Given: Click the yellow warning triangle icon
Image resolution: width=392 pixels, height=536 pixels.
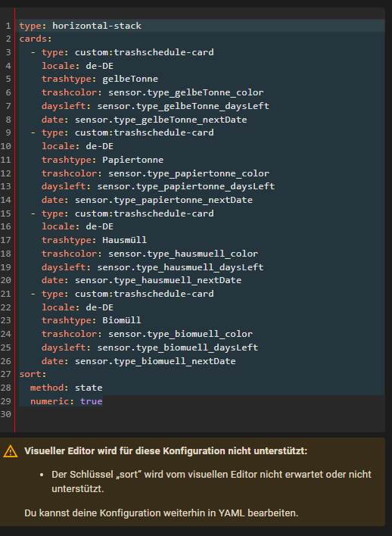Looking at the screenshot, I should (x=11, y=451).
